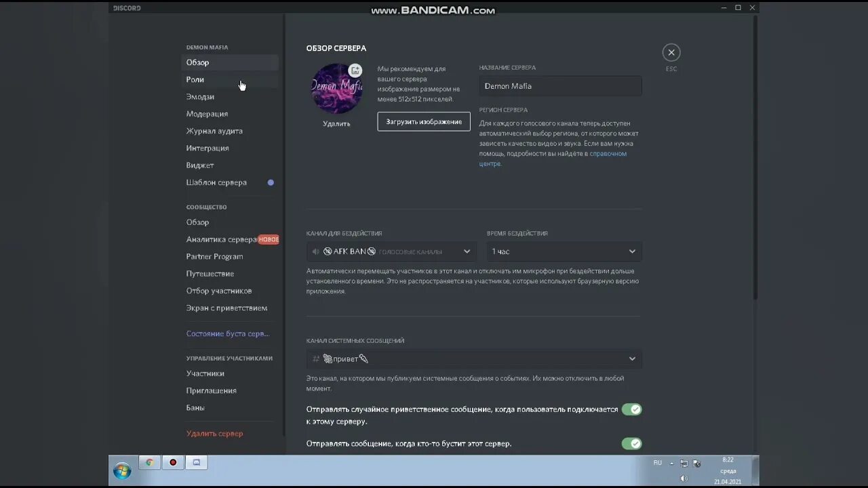Open Windows Start menu orb

122,470
